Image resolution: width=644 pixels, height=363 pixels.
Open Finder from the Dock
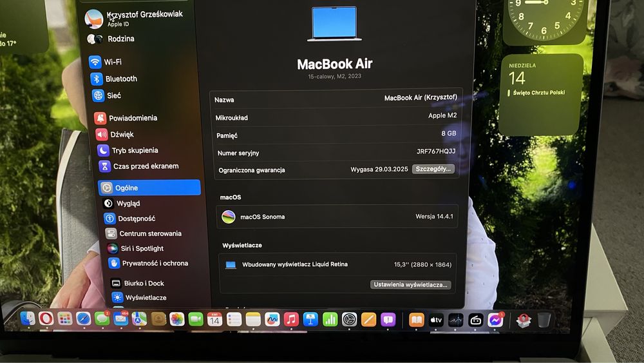(28, 319)
